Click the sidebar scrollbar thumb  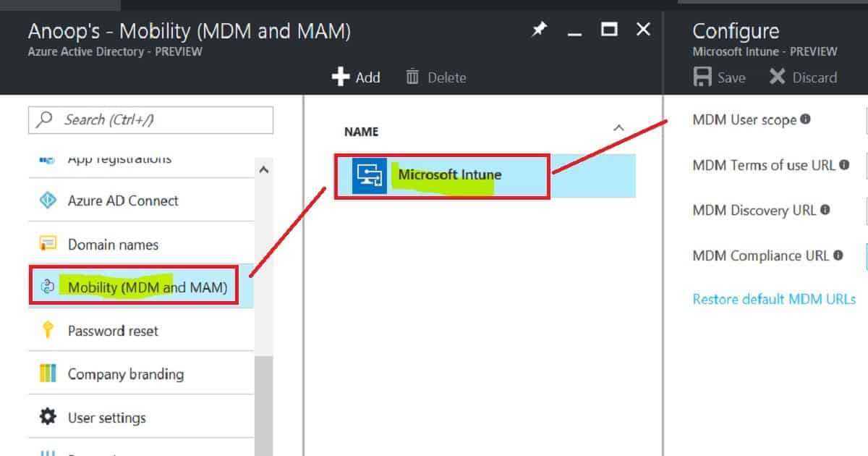(263, 405)
